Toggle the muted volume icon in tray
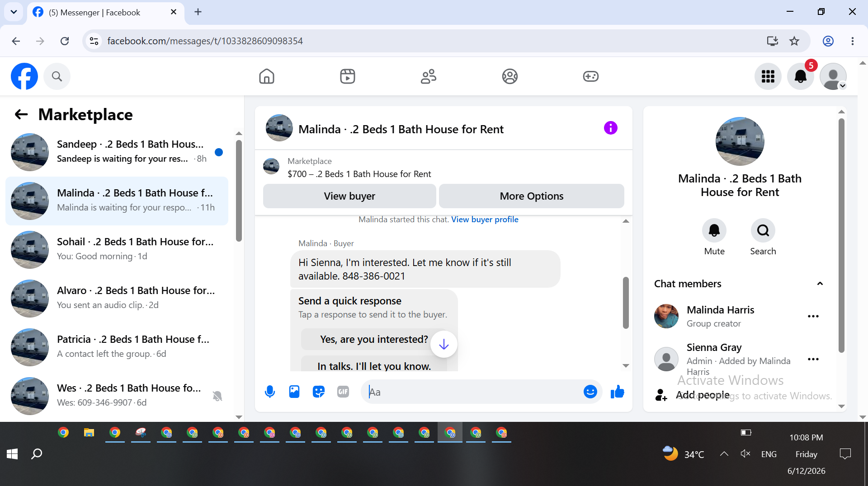Viewport: 868px width, 486px height. (x=745, y=454)
